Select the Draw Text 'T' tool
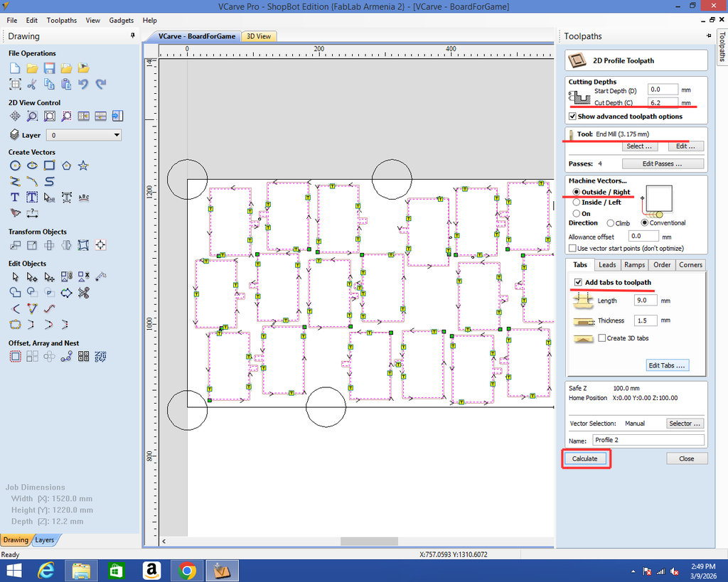This screenshot has width=728, height=582. click(x=15, y=198)
